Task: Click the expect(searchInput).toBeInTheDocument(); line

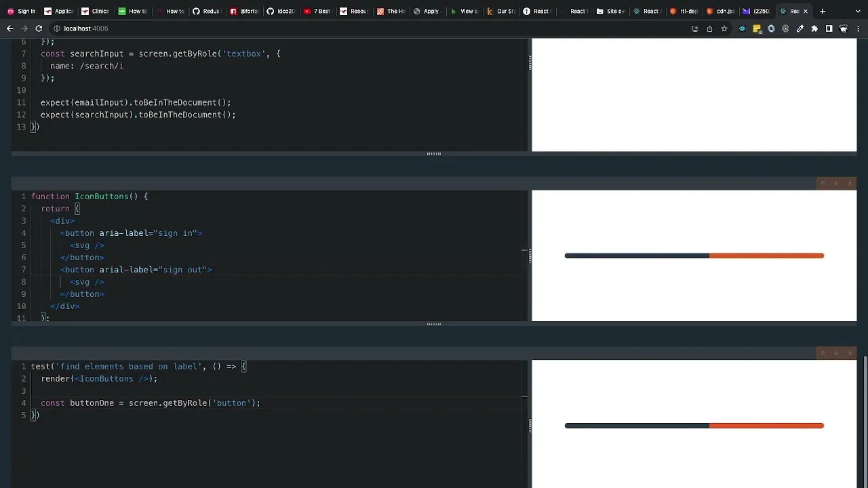Action: click(138, 115)
